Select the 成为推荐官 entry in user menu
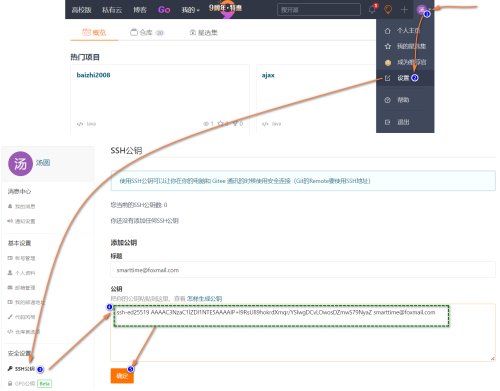This screenshot has width=500, height=391. pos(405,62)
